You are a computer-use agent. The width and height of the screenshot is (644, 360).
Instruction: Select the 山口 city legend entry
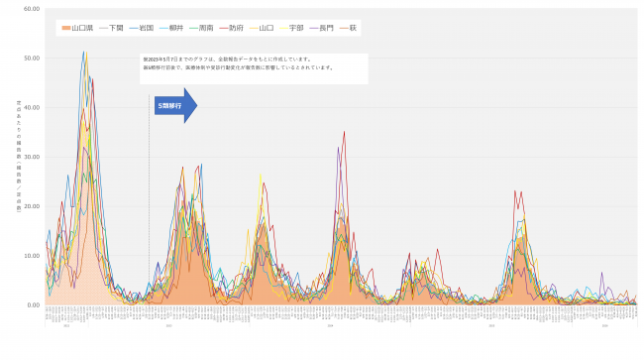tap(262, 28)
